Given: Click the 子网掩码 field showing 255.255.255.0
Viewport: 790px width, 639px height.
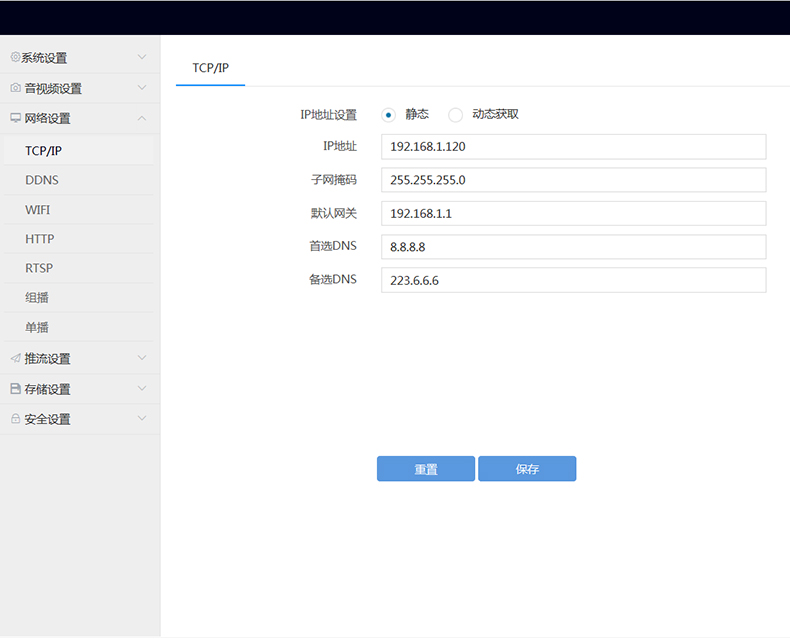Looking at the screenshot, I should click(x=573, y=180).
